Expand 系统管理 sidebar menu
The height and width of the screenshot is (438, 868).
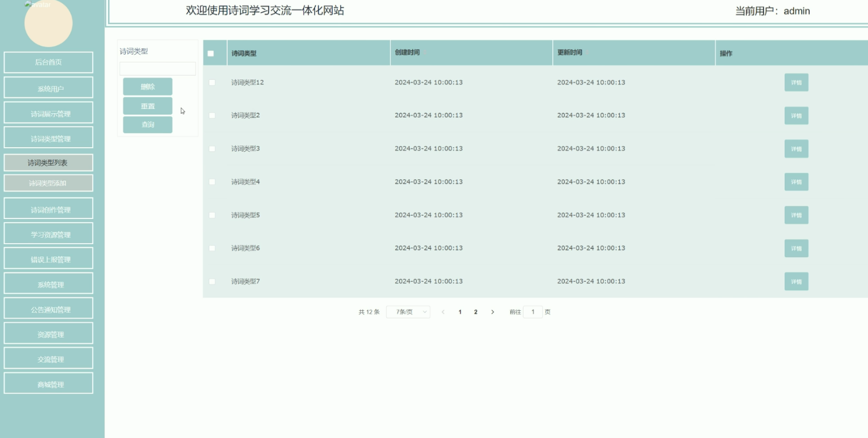click(49, 283)
